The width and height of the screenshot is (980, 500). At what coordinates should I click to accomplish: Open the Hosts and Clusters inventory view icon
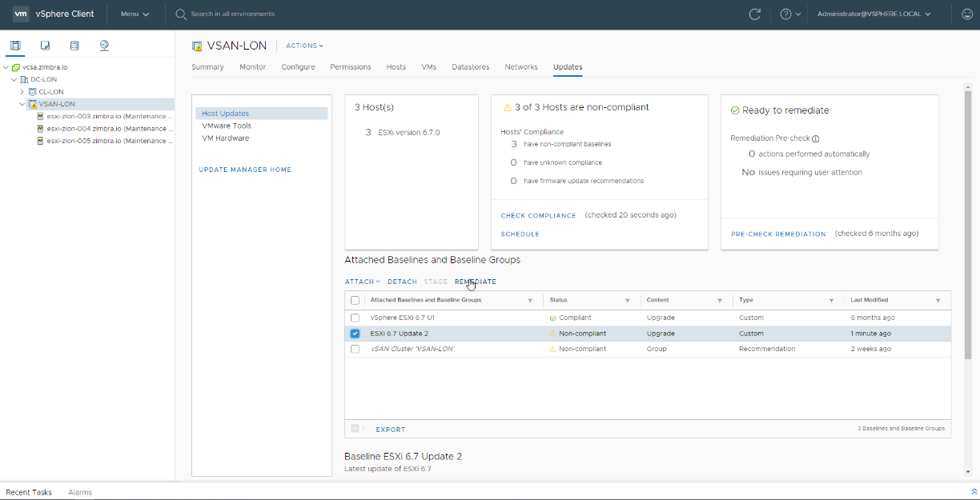pyautogui.click(x=15, y=46)
